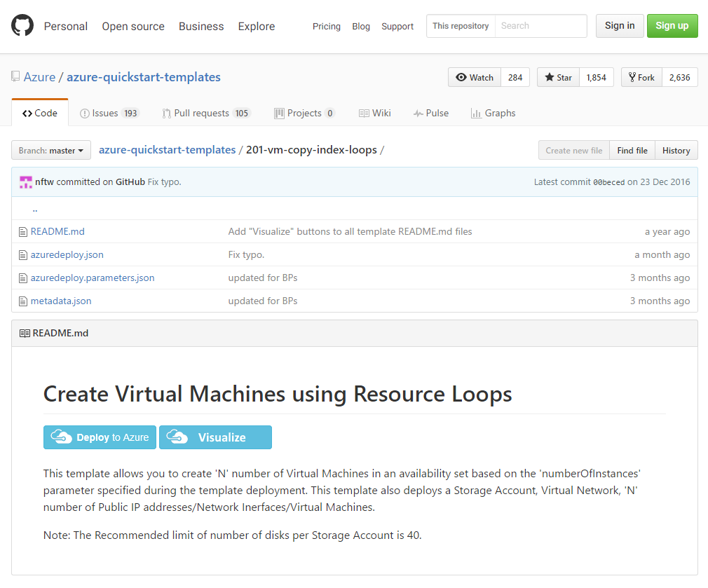The width and height of the screenshot is (708, 588).
Task: Open the Projects tab
Action: tap(305, 113)
